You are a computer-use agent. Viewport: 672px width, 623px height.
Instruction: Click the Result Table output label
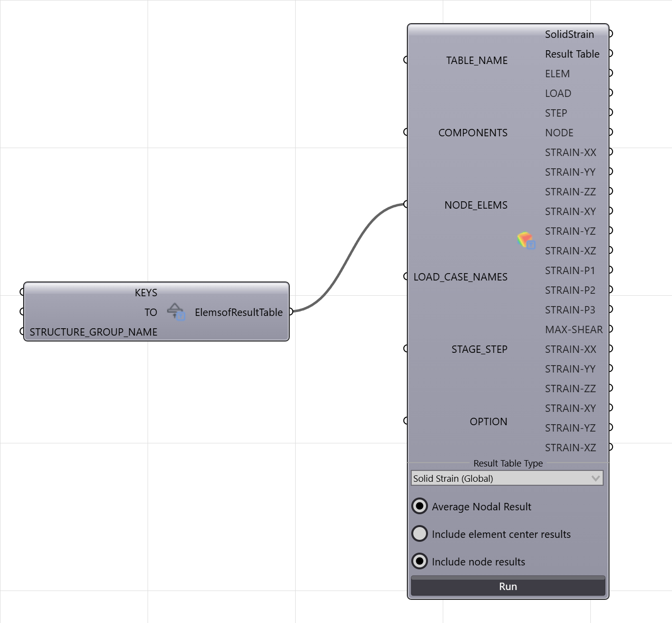pos(572,54)
